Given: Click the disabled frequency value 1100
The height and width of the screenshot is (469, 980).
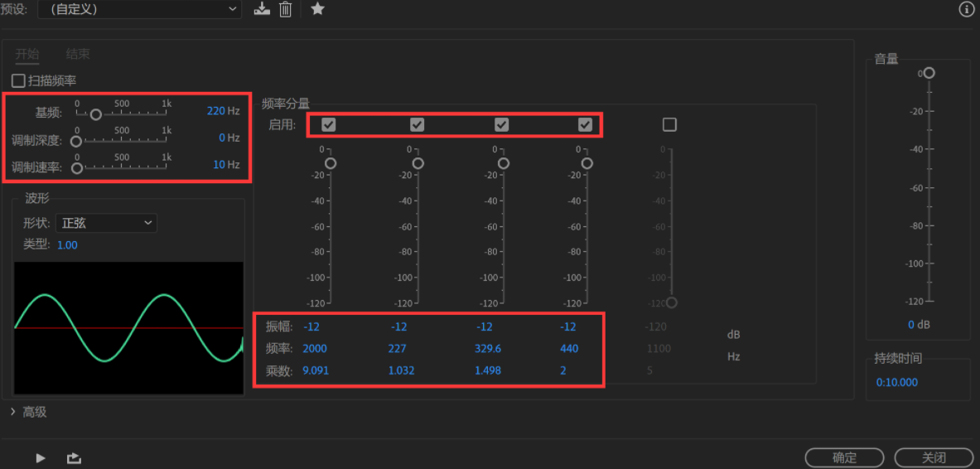Looking at the screenshot, I should [x=659, y=348].
